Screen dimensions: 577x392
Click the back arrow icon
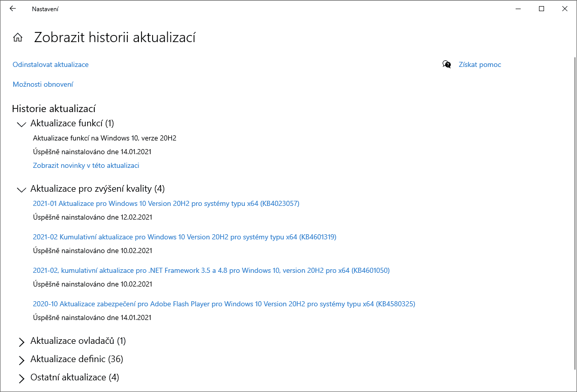point(13,9)
